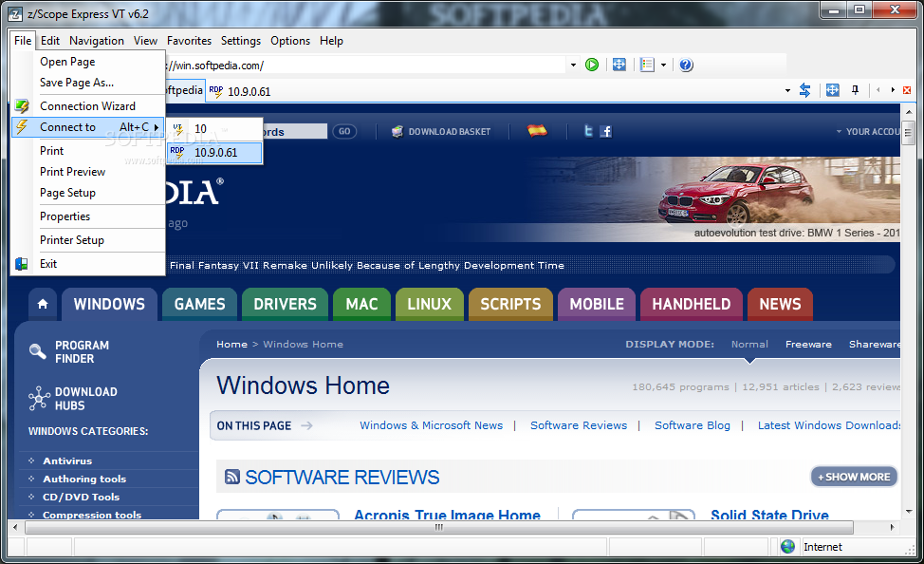The width and height of the screenshot is (924, 564).
Task: Click the previous tab left arrow
Action: 878,90
